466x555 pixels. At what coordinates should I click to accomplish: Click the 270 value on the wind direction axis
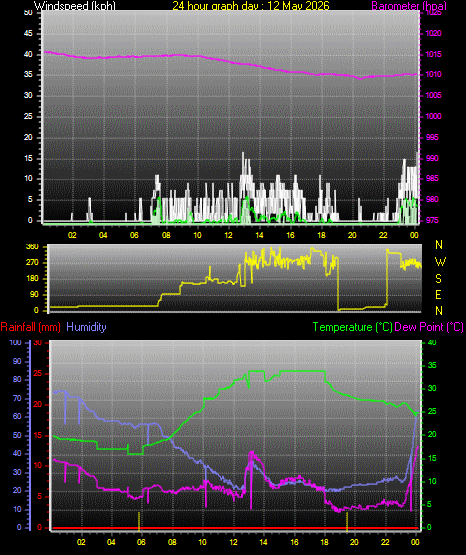32,263
